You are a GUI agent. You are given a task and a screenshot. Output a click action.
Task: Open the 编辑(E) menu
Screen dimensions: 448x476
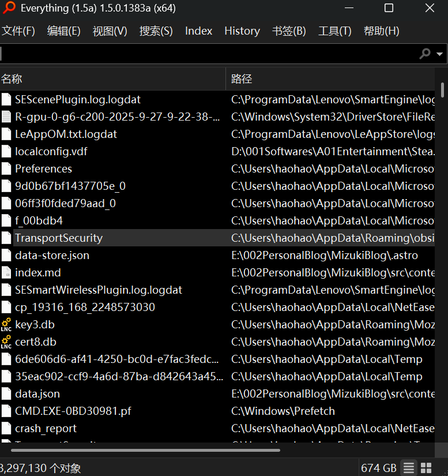(x=63, y=31)
